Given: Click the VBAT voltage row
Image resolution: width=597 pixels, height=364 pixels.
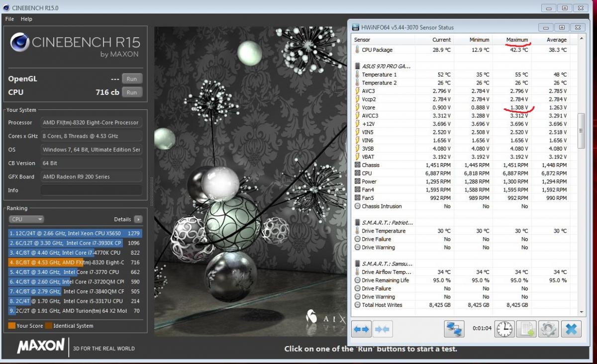Looking at the screenshot, I should pyautogui.click(x=461, y=157).
